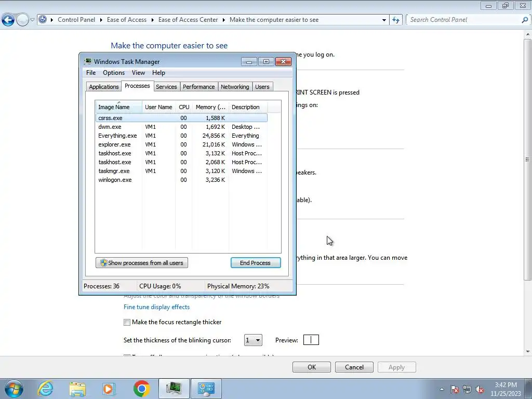Select the explorer.exe process row

(181, 144)
